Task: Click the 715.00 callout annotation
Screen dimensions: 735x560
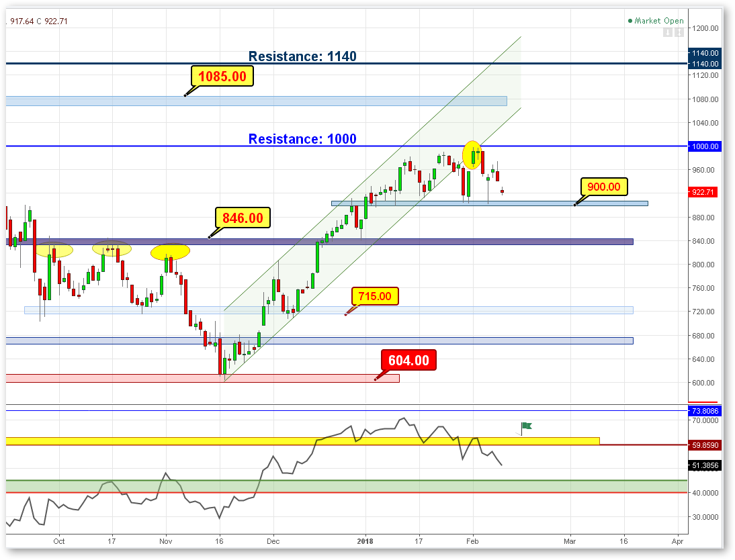Action: (375, 296)
